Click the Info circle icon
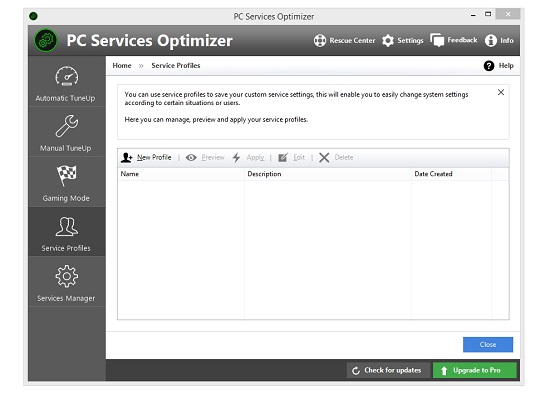Image resolution: width=550 pixels, height=393 pixels. pyautogui.click(x=490, y=41)
